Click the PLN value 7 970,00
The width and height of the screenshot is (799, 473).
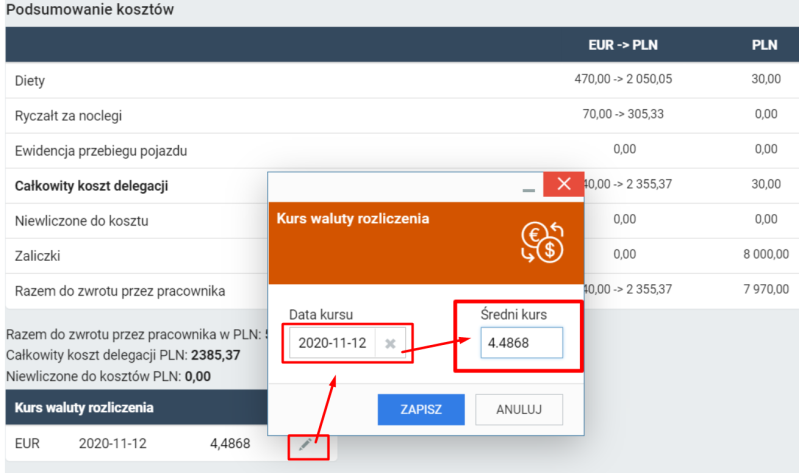tap(766, 289)
